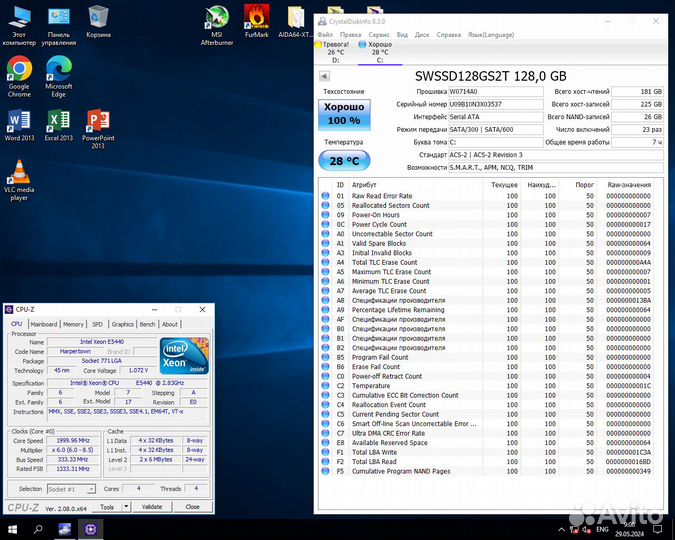
Task: Click the Атрибут column header
Action: [x=364, y=185]
